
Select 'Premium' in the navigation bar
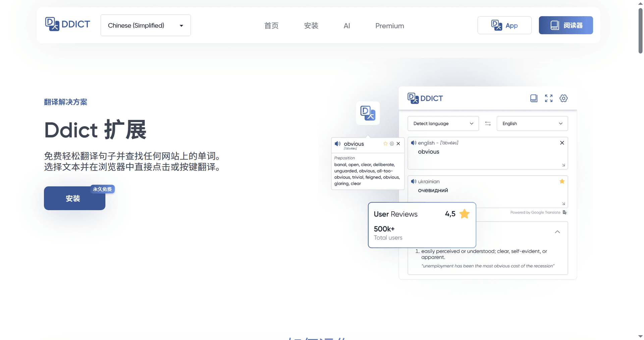[389, 25]
